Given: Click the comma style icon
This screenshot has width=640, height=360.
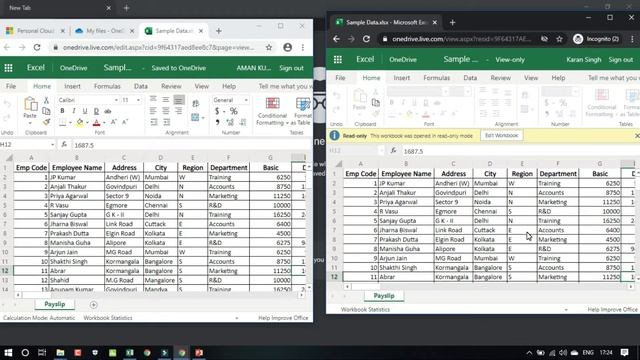Looking at the screenshot, I should pyautogui.click(x=217, y=122).
